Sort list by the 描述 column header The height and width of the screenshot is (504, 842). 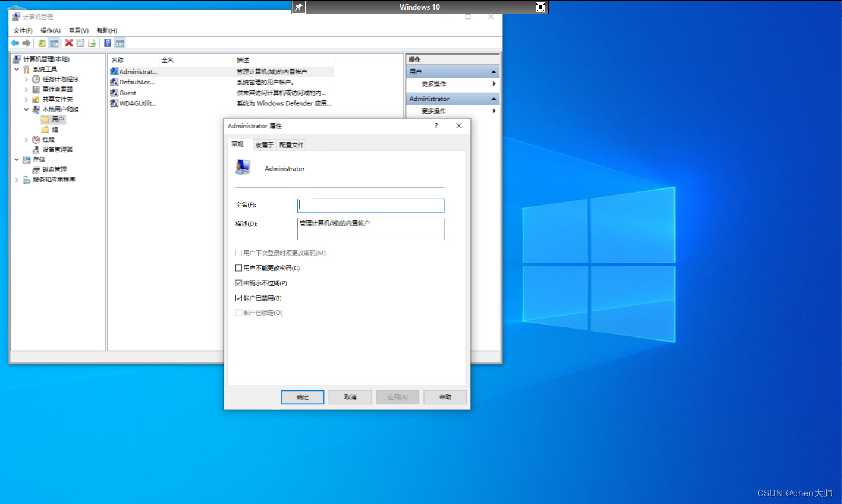click(284, 60)
